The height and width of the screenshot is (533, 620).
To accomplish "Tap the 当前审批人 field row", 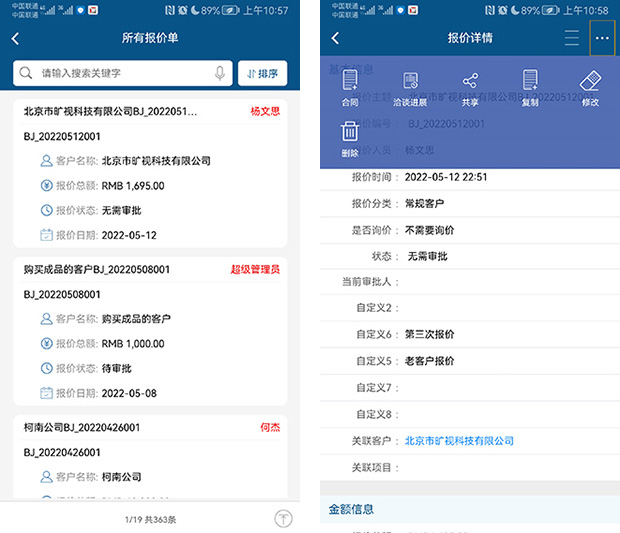I will (470, 282).
